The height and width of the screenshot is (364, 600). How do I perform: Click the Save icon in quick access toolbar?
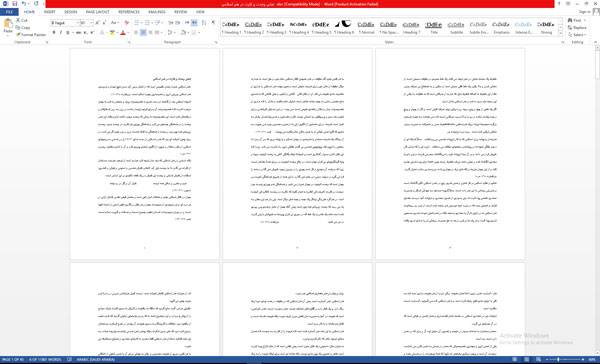[15, 4]
